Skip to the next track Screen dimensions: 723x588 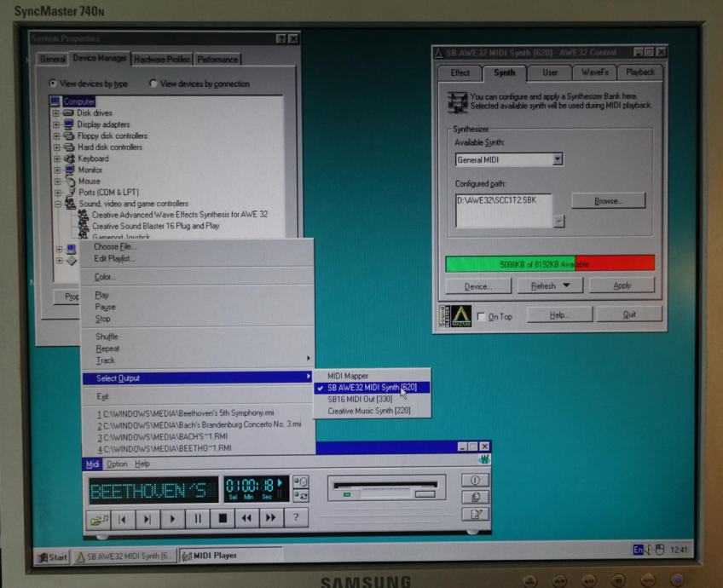[148, 517]
